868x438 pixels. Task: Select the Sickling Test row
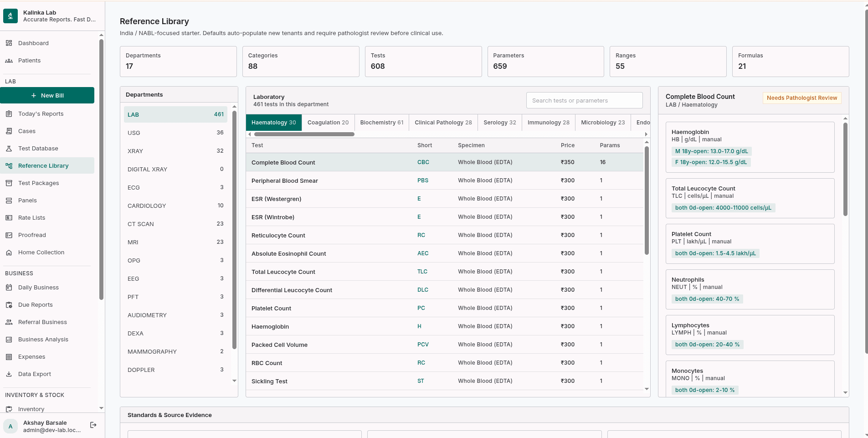click(x=445, y=381)
